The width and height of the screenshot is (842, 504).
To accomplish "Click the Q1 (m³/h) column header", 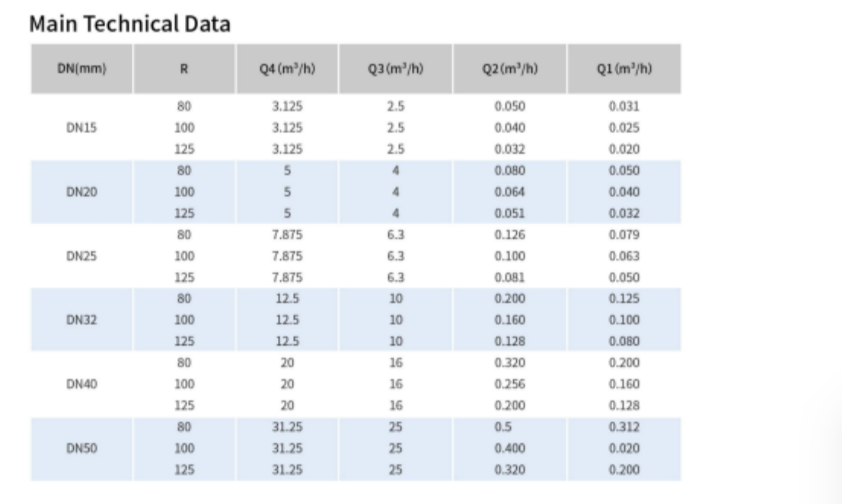I will [x=624, y=69].
